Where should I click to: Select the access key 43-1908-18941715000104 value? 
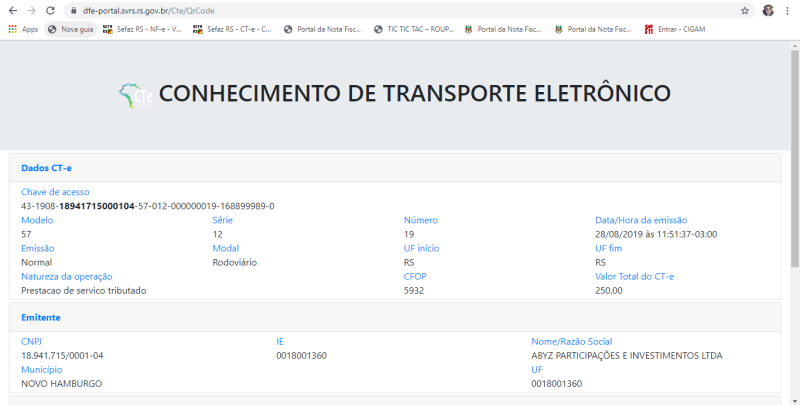click(147, 206)
